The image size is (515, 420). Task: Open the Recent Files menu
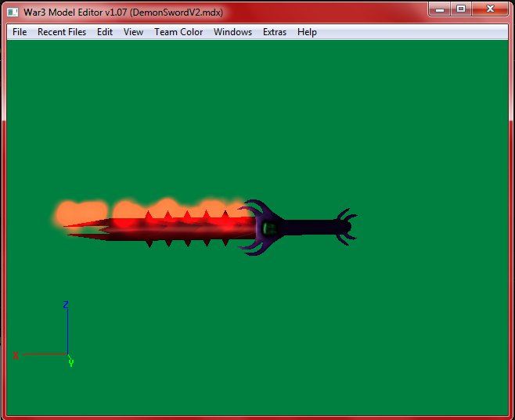62,32
